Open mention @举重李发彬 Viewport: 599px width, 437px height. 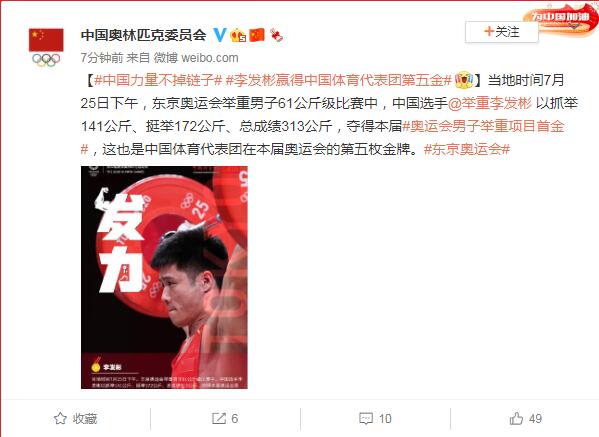[x=489, y=103]
